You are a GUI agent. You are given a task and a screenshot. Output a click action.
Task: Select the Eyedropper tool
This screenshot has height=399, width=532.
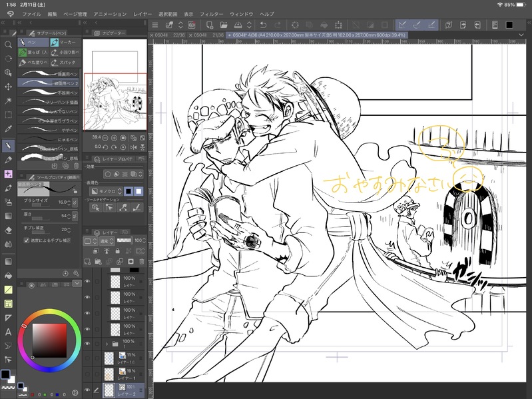8,129
